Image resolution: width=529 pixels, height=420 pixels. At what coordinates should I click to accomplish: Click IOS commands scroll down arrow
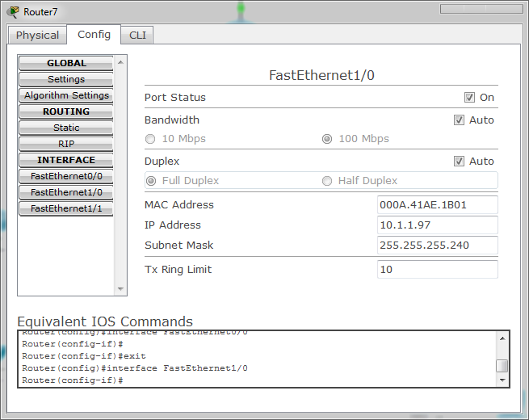point(502,380)
